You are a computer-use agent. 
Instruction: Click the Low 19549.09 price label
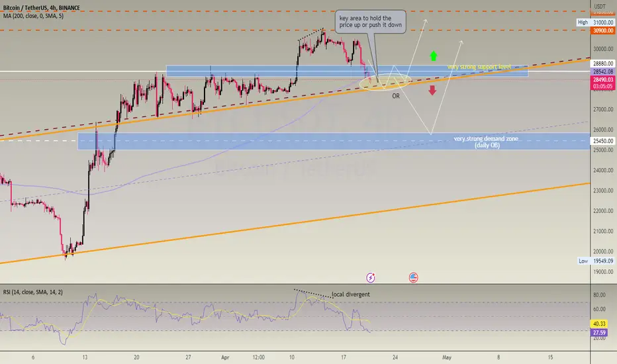pos(596,261)
